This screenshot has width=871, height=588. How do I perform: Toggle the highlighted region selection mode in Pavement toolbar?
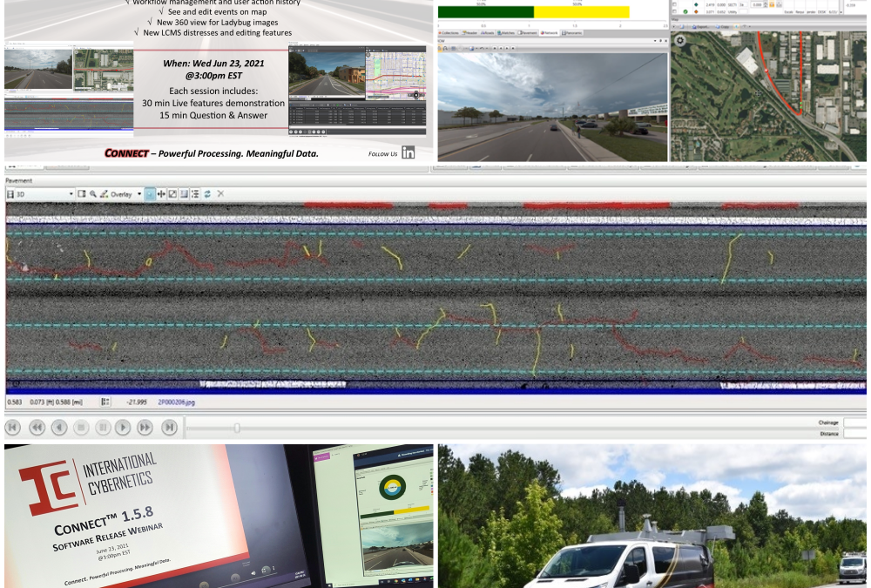click(x=149, y=193)
